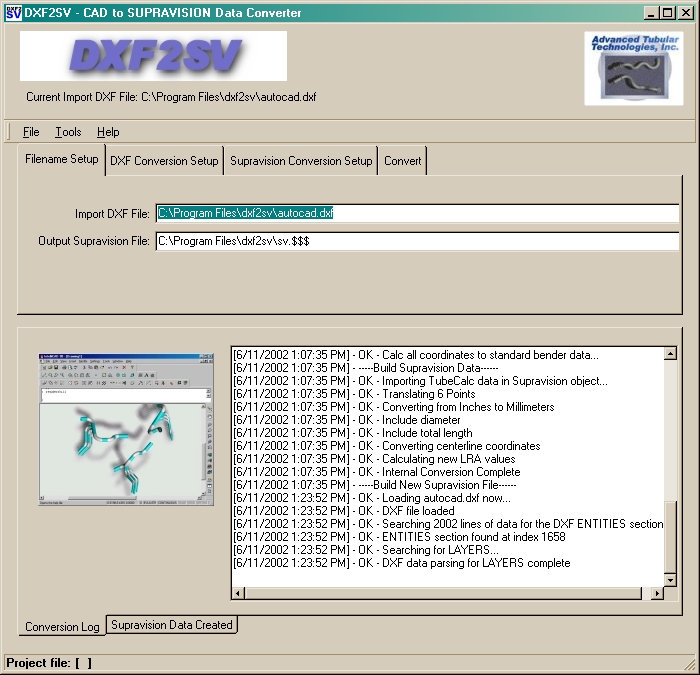Screen dimensions: 700x675
Task: Open the Help menu
Action: click(x=108, y=132)
